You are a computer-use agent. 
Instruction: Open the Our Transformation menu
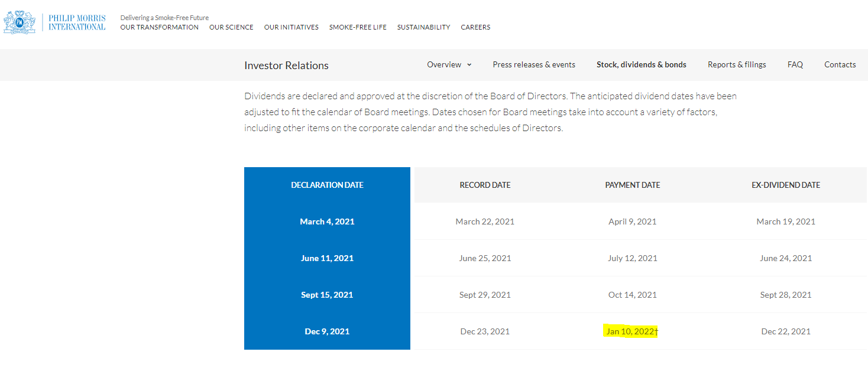pos(159,27)
